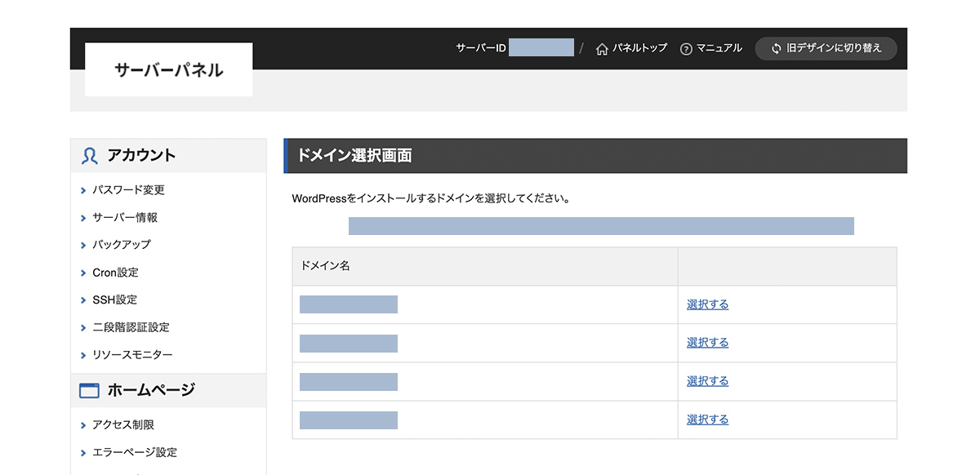Viewport: 980px width, 475px height.
Task: Click 選択する for the first domain
Action: click(707, 304)
